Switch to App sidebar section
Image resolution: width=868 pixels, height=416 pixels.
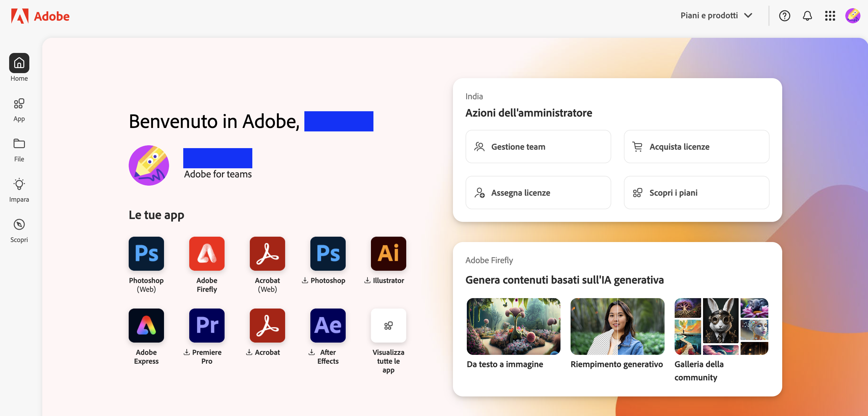coord(19,109)
